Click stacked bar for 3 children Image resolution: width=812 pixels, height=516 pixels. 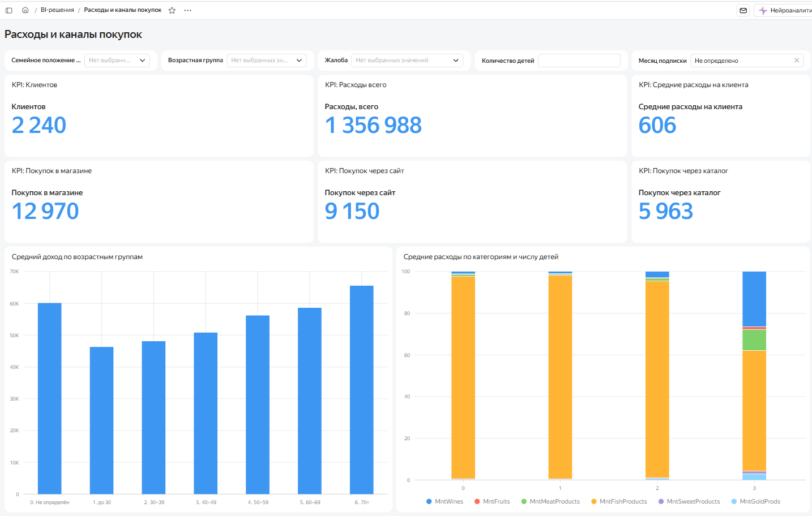pyautogui.click(x=754, y=376)
